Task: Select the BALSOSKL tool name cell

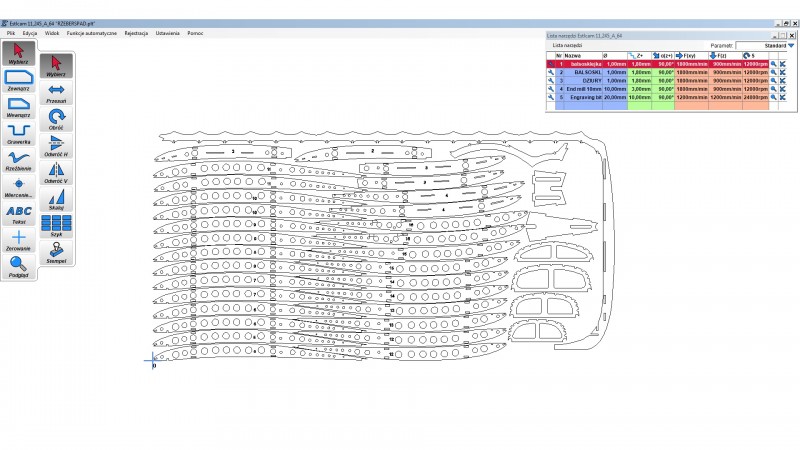Action: (x=583, y=72)
